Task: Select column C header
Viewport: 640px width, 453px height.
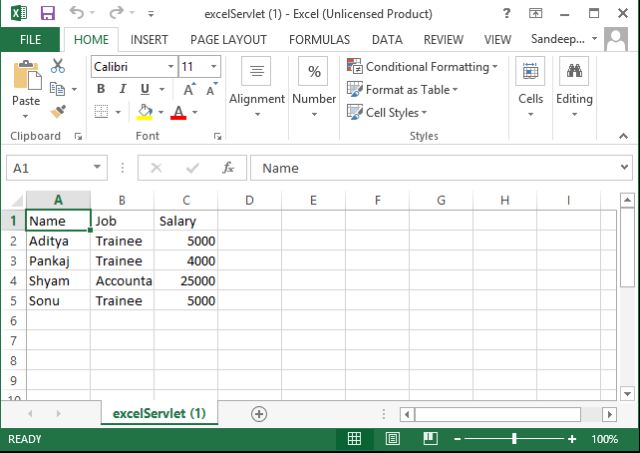Action: 186,200
